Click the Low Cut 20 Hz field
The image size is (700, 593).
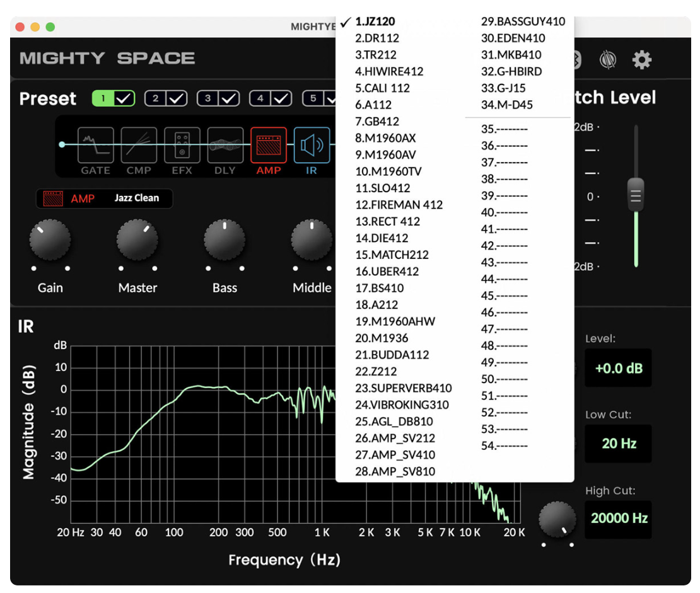[618, 444]
